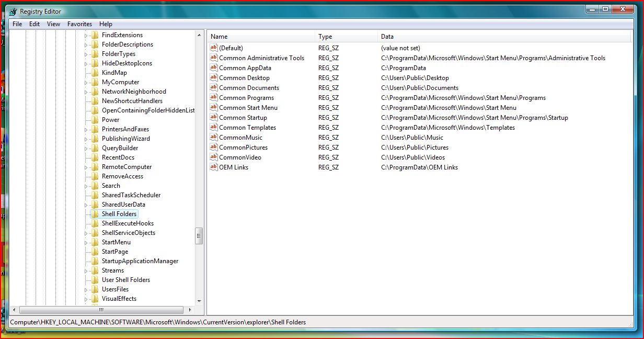This screenshot has height=339, width=644.
Task: Select the Common Startup value name
Action: [243, 118]
